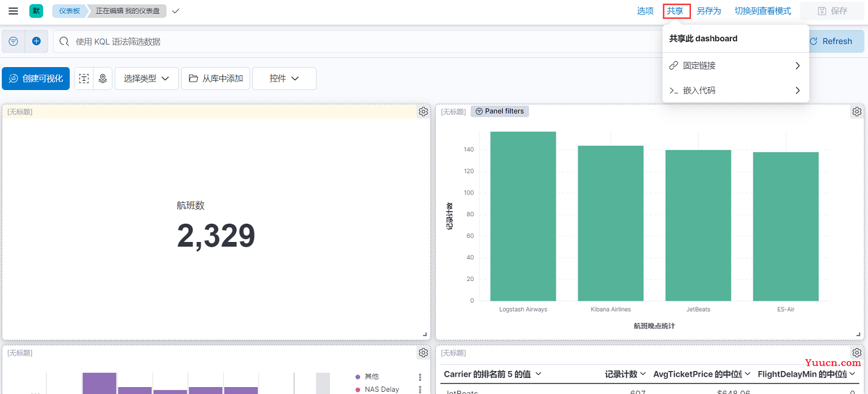Image resolution: width=868 pixels, height=394 pixels.
Task: Open the 选择类型 dropdown
Action: pyautogui.click(x=147, y=79)
